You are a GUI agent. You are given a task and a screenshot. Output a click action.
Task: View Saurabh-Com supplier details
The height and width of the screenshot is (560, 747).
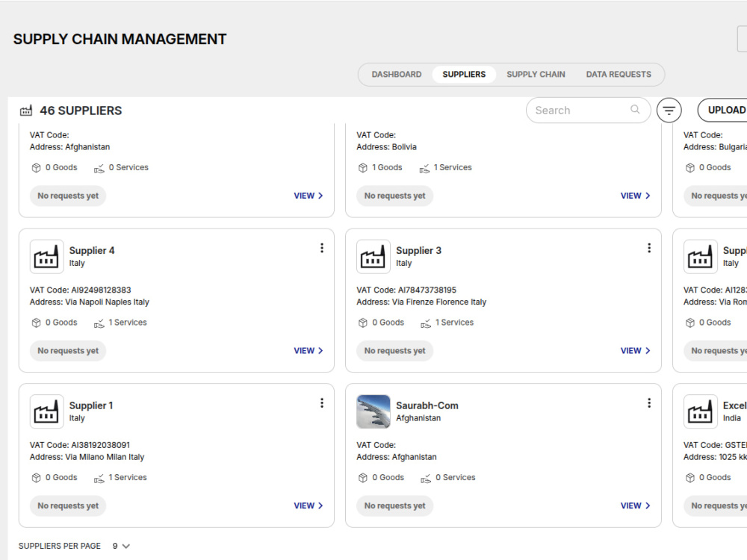[635, 505]
